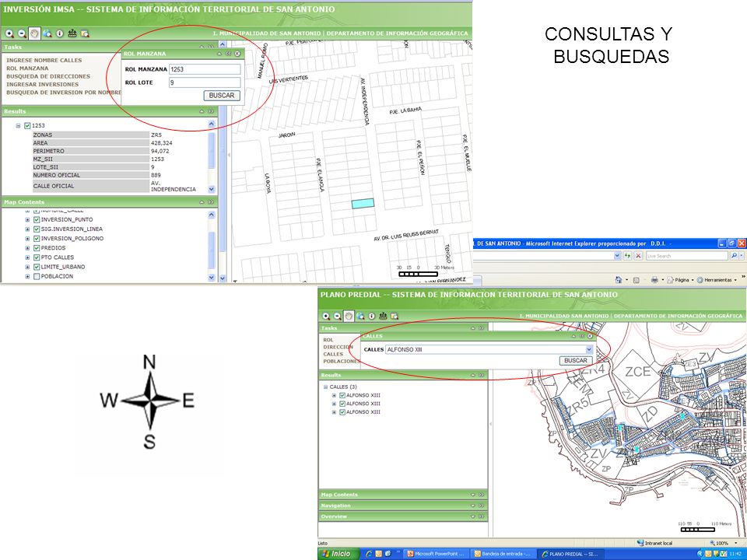Open INGRESAR INVERSIONES task
This screenshot has height=560, width=747.
tap(42, 85)
